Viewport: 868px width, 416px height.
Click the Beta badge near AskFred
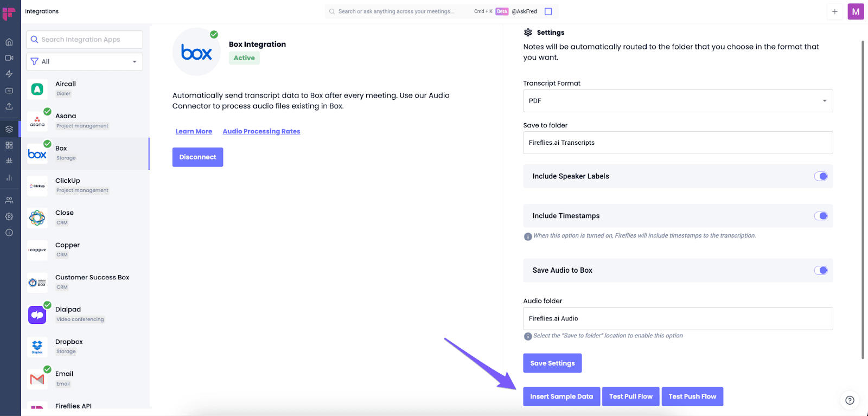[502, 11]
